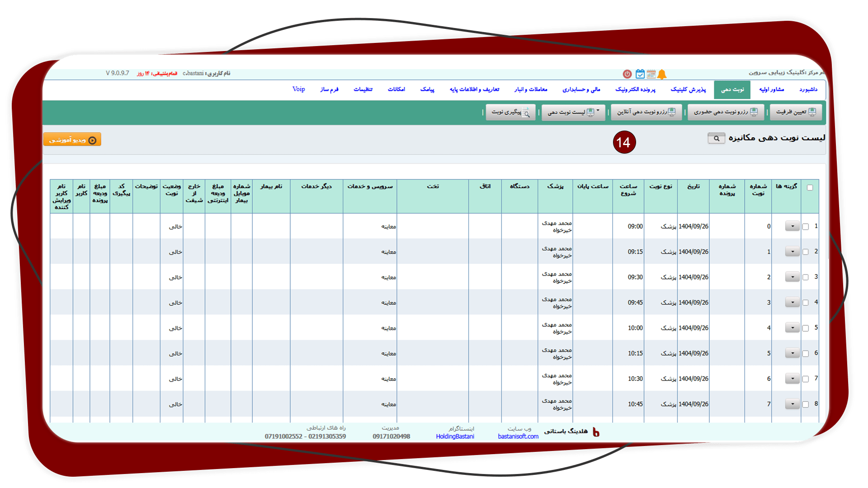Click the رزرو نوبت دهی حضوری button
868x488 pixels.
[x=726, y=112]
